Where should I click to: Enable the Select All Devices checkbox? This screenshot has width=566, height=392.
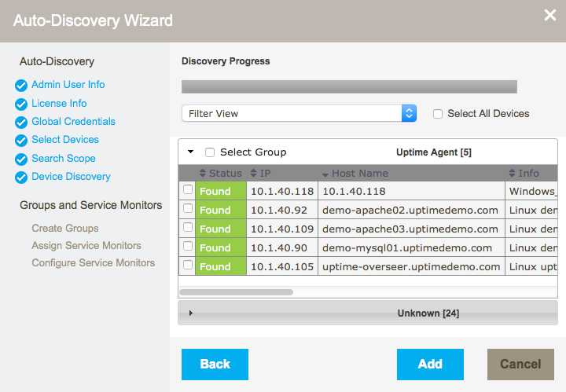(438, 114)
